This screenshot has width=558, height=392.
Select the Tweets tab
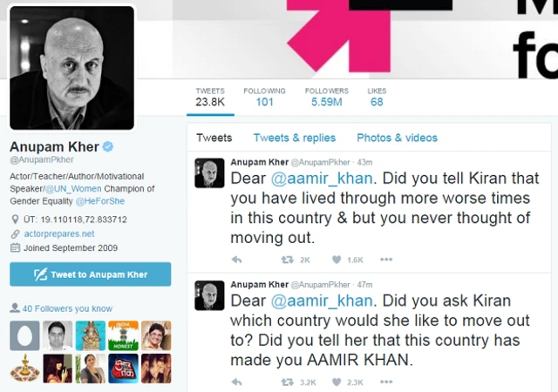point(214,138)
